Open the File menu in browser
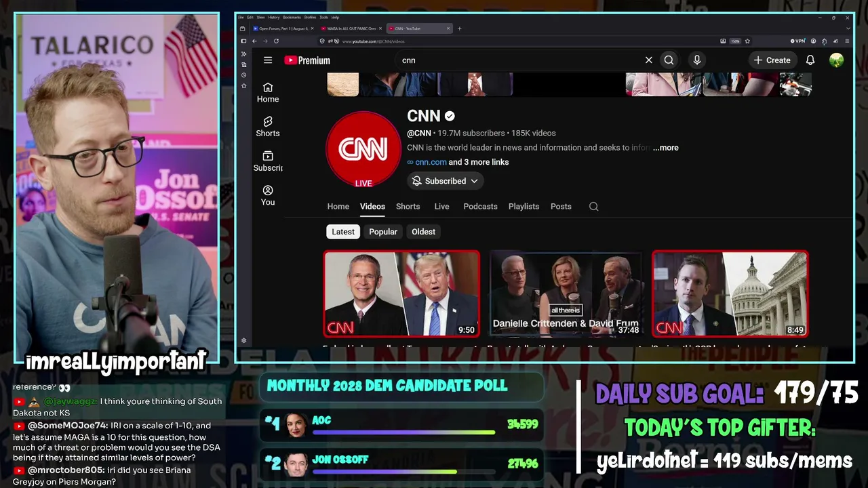The height and width of the screenshot is (488, 868). pos(241,17)
